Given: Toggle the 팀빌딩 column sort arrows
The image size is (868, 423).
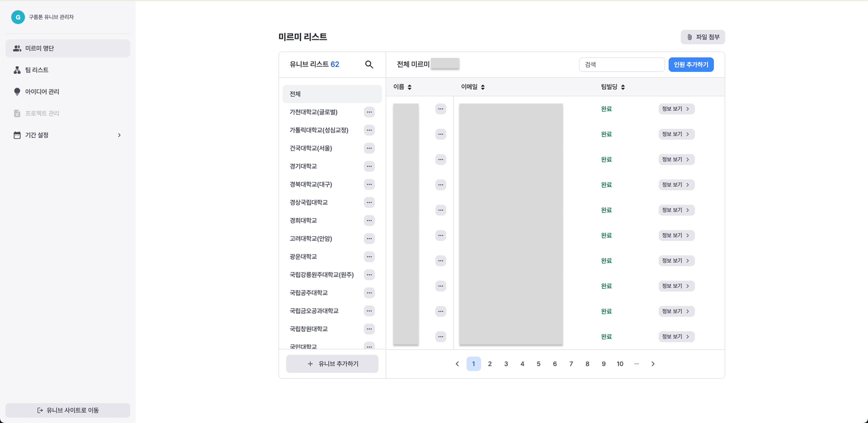Looking at the screenshot, I should point(623,87).
